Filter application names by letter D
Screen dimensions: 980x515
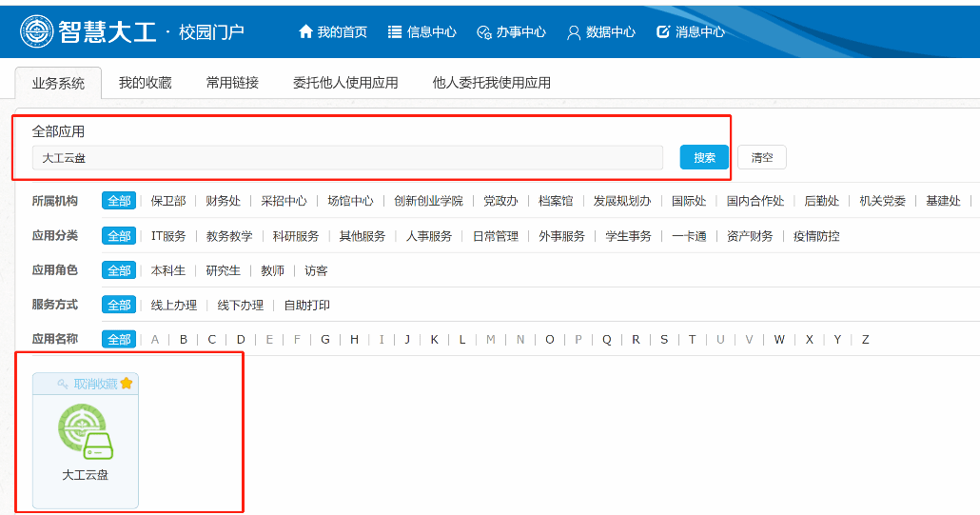[x=241, y=339]
